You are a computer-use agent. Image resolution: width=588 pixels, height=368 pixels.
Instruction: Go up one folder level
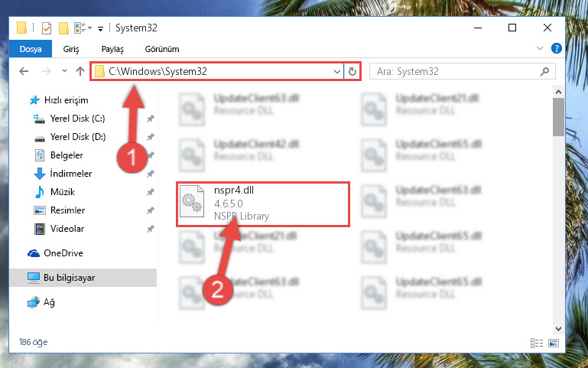coord(80,71)
